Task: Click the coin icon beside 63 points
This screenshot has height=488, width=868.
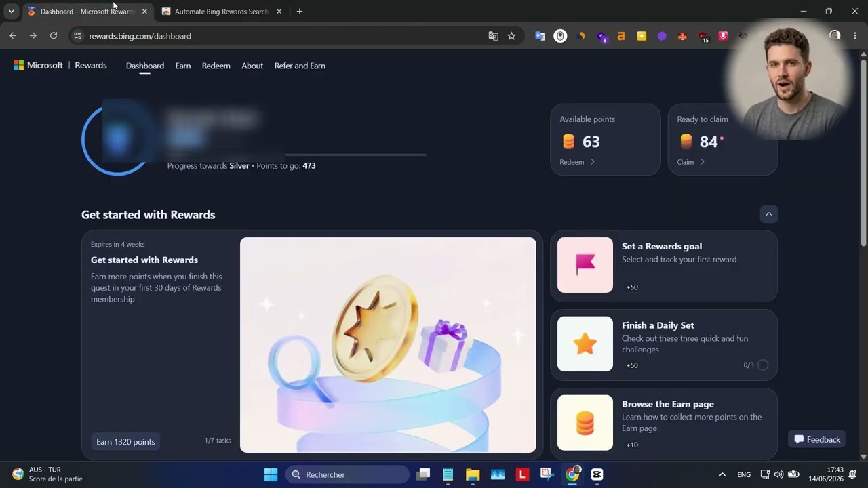Action: point(569,142)
